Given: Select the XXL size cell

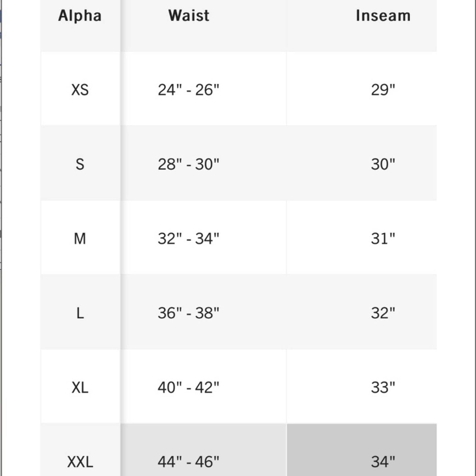Looking at the screenshot, I should (x=80, y=462).
